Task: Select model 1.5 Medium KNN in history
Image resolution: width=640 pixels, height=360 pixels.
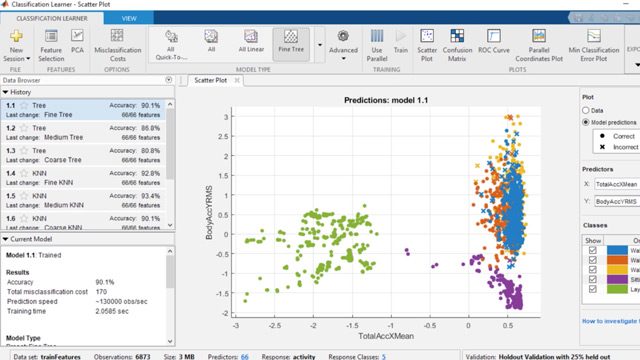Action: [x=83, y=200]
